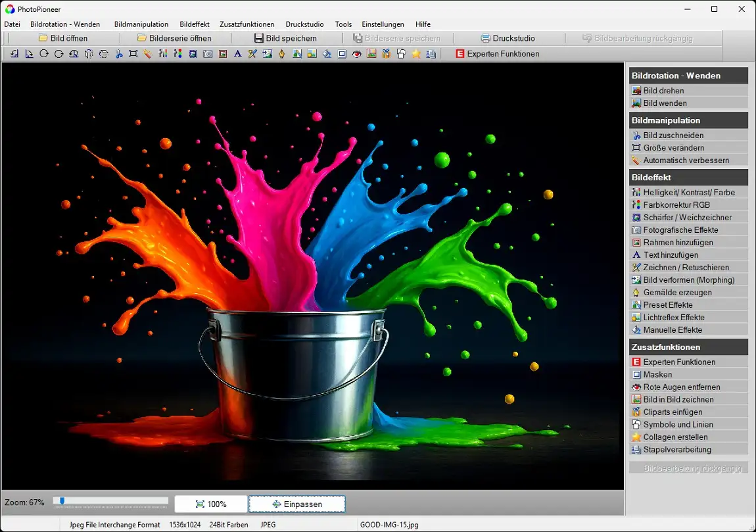Click the 'Einpassen' zoom fit button
Screen dimensions: 756x532
tap(296, 504)
